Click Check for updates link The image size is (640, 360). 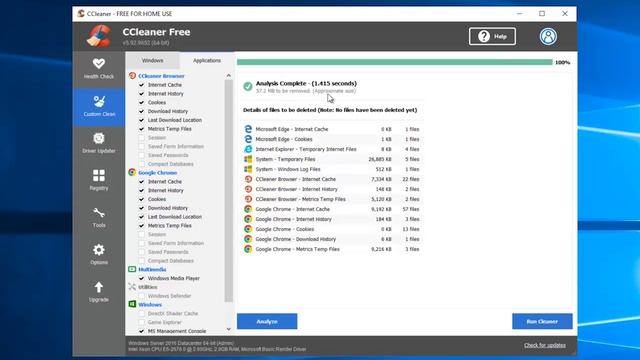coord(544,345)
